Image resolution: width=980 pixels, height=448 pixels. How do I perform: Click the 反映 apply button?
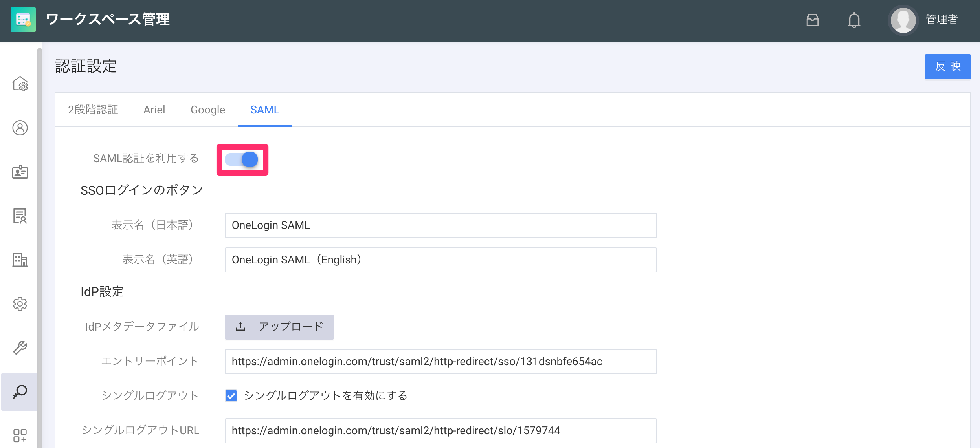coord(947,66)
